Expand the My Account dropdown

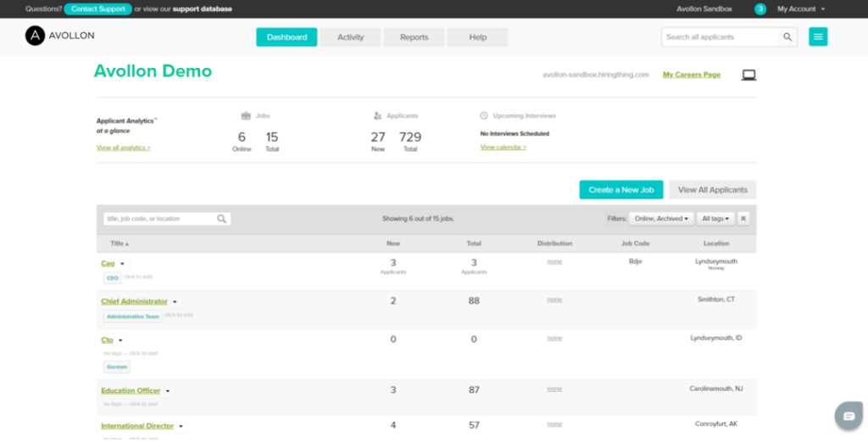800,9
